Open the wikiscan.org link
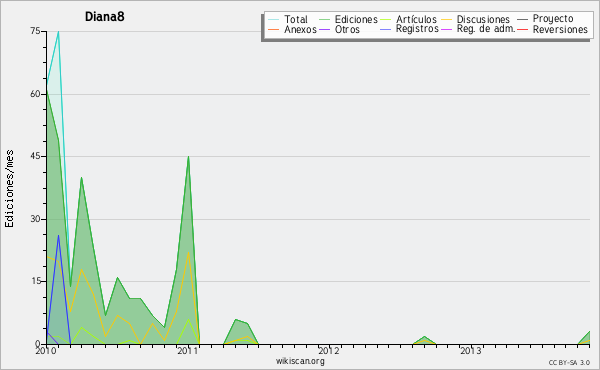Image resolution: width=600 pixels, height=370 pixels. pos(300,361)
